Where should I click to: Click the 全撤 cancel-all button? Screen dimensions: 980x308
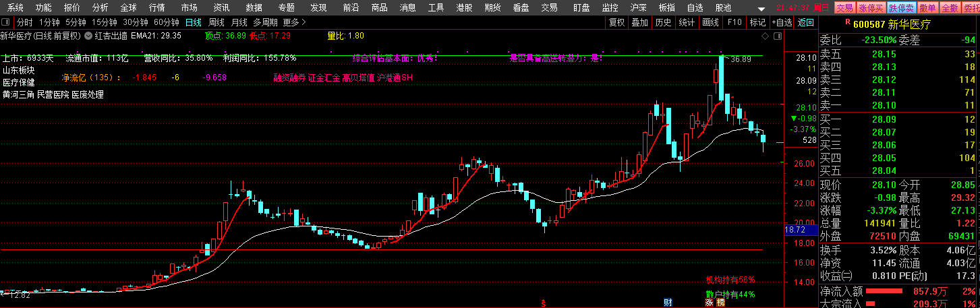949,8
